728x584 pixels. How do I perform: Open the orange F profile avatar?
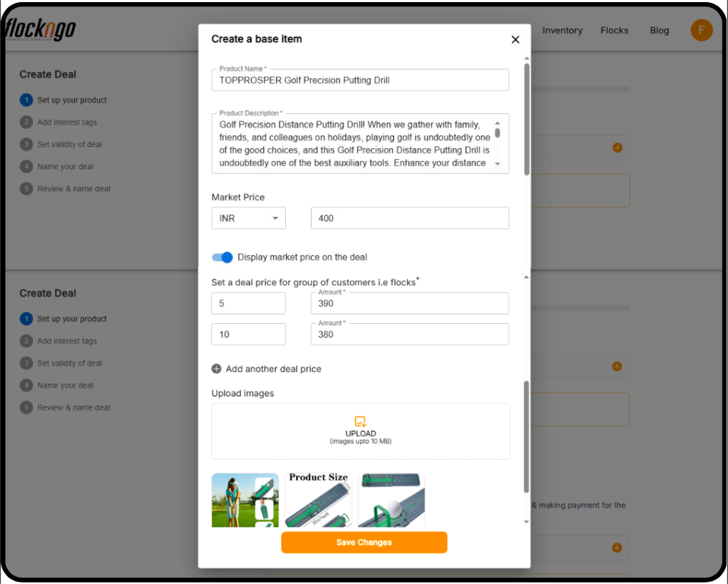[702, 30]
